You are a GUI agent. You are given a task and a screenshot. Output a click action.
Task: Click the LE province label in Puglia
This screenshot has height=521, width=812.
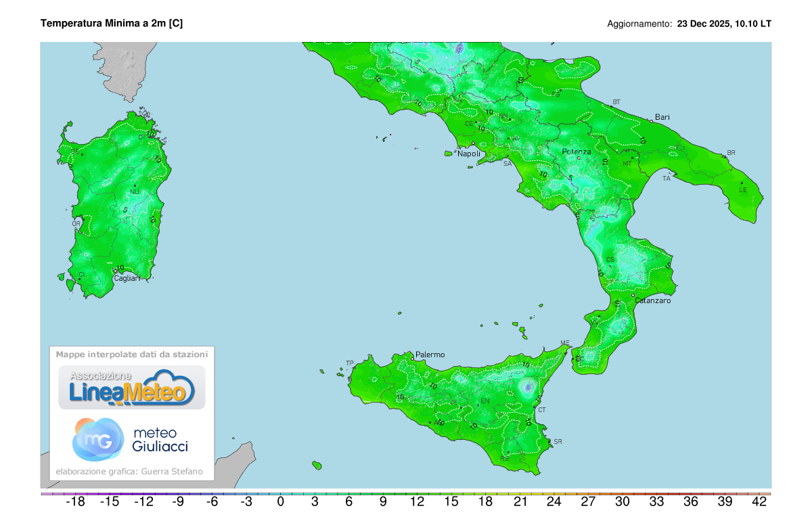[743, 189]
